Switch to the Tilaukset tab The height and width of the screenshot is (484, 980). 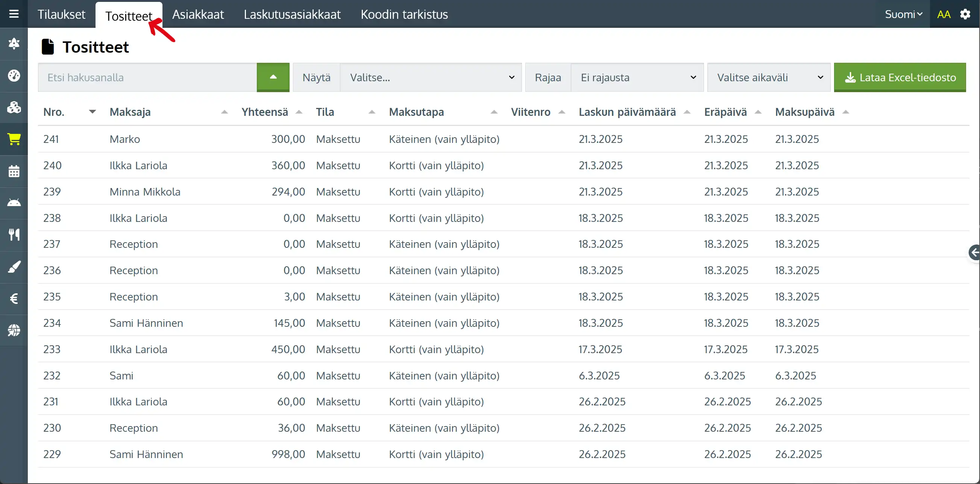coord(61,14)
